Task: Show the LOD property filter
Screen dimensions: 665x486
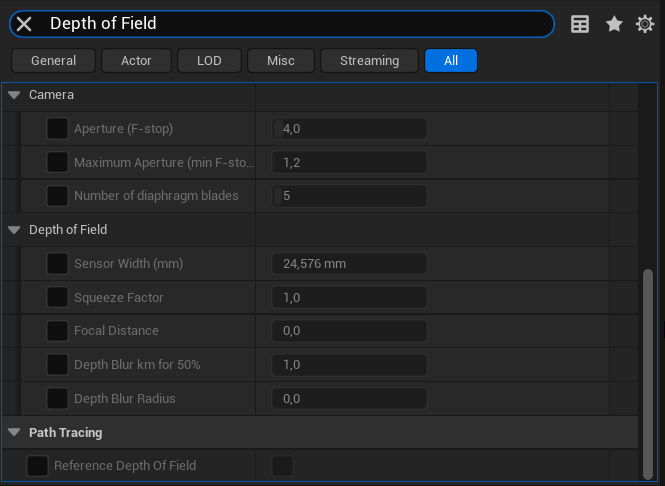Action: (x=209, y=61)
